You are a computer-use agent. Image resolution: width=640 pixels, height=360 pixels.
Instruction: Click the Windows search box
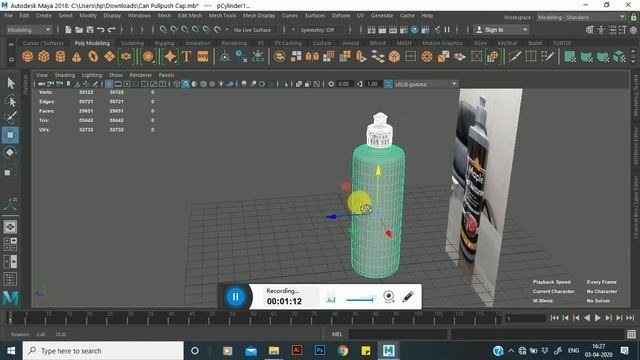[103, 351]
